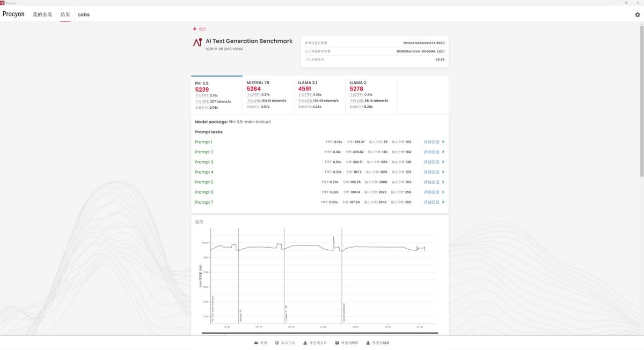The width and height of the screenshot is (644, 350).
Task: Click the Prompt 4 label
Action: (x=204, y=172)
